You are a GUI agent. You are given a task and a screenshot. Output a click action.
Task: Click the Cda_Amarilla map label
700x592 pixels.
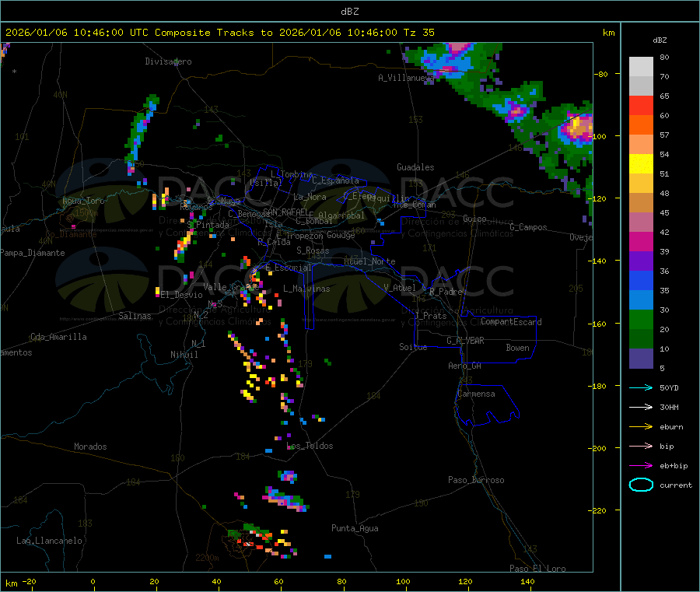[x=58, y=337]
